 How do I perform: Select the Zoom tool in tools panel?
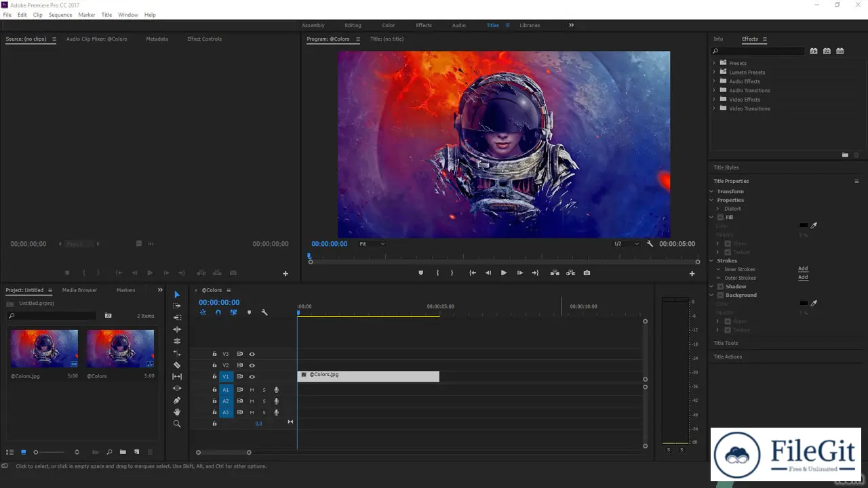pyautogui.click(x=177, y=424)
